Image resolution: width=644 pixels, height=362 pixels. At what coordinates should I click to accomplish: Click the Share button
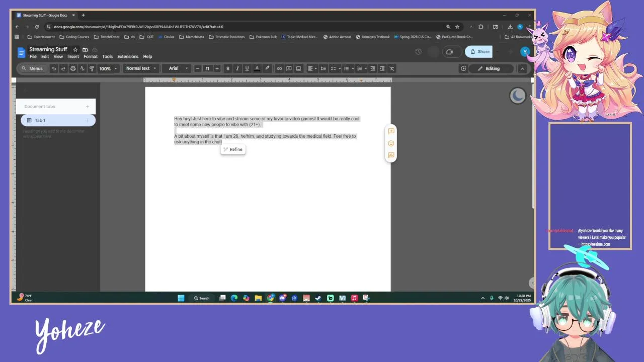[x=478, y=51]
